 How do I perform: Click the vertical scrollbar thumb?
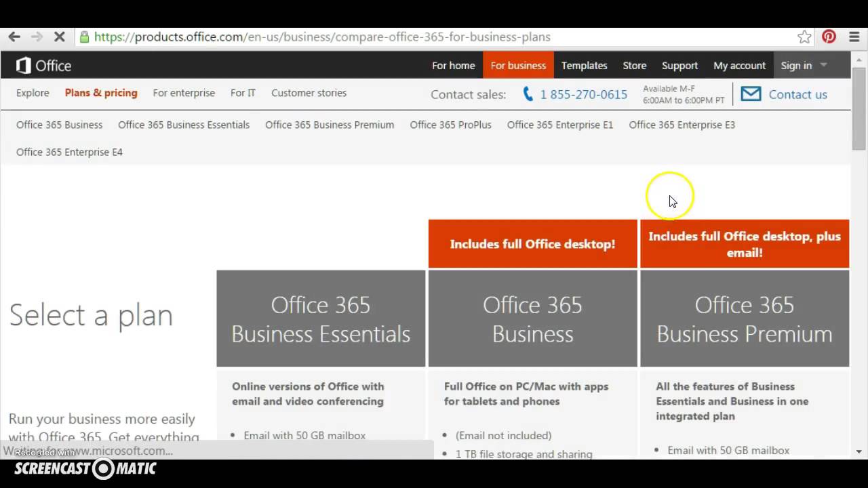pyautogui.click(x=859, y=108)
